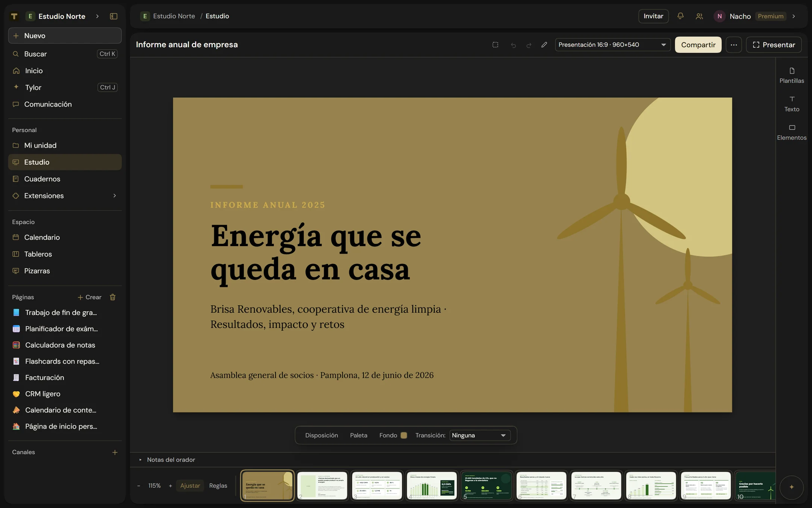Click the pencil edit icon
This screenshot has width=812, height=508.
(x=544, y=45)
